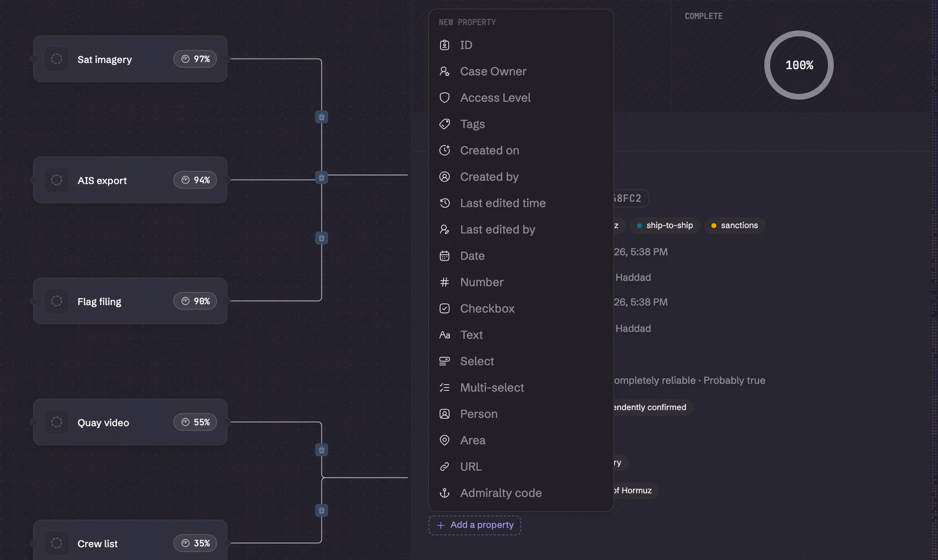Click the AIS export node status icon
The width and height of the screenshot is (938, 560).
(56, 180)
